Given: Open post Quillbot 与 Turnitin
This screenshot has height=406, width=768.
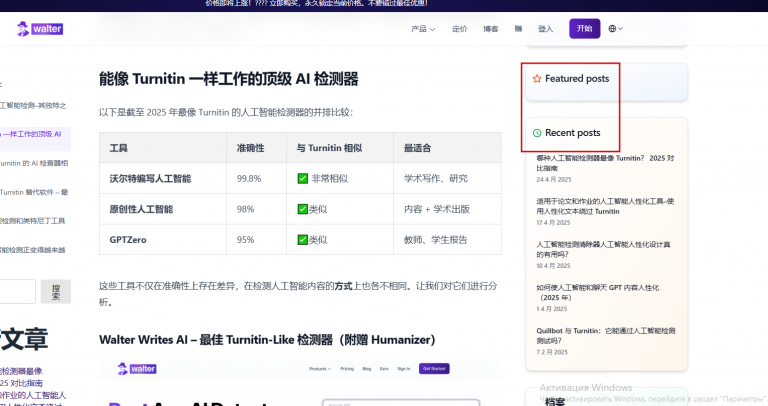Looking at the screenshot, I should coord(605,335).
